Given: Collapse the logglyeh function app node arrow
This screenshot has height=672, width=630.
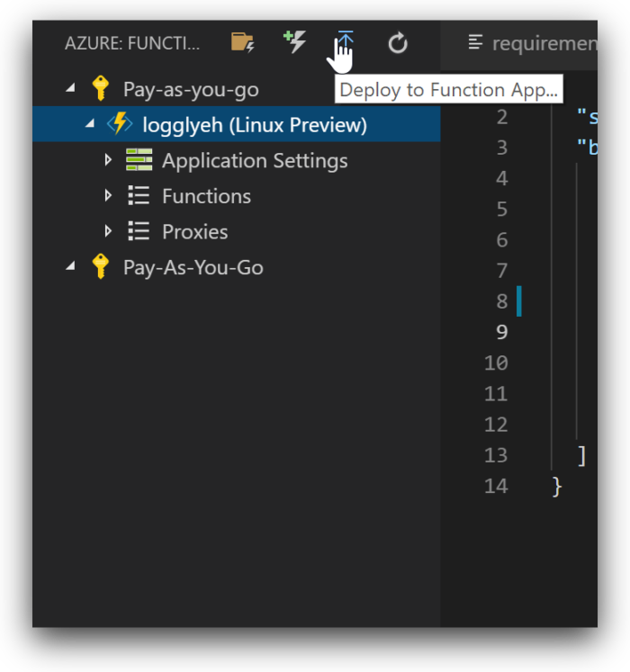Looking at the screenshot, I should tap(90, 125).
